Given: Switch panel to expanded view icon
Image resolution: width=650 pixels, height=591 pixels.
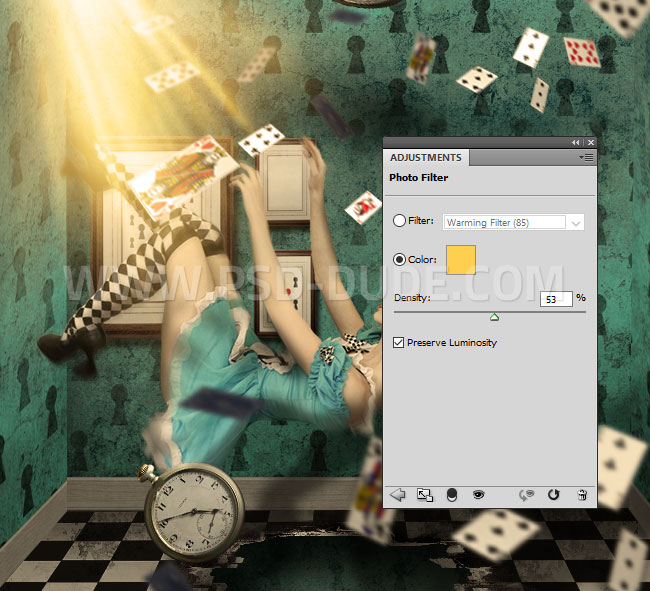Looking at the screenshot, I should (x=425, y=495).
